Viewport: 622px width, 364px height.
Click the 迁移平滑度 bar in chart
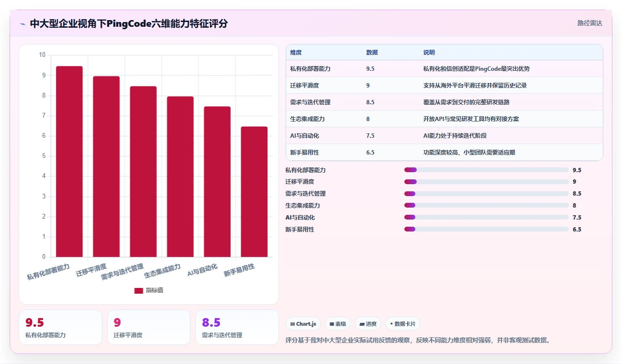tap(106, 166)
